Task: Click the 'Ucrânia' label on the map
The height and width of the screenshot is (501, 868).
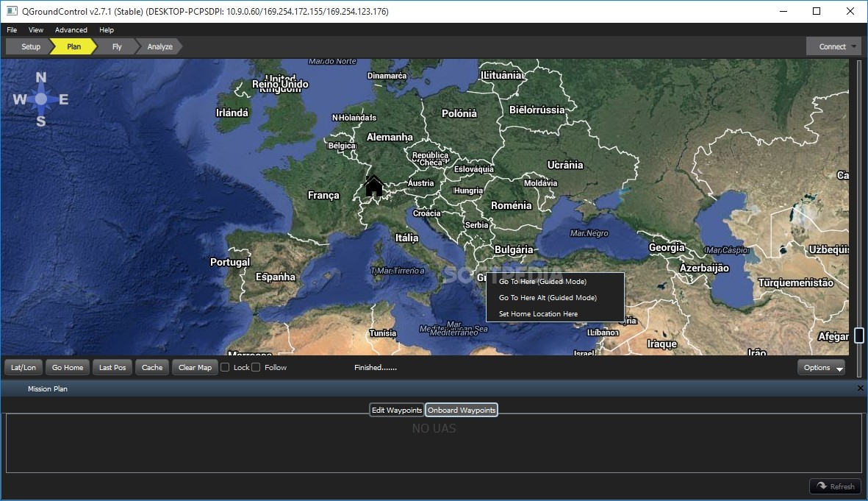Action: click(x=565, y=165)
